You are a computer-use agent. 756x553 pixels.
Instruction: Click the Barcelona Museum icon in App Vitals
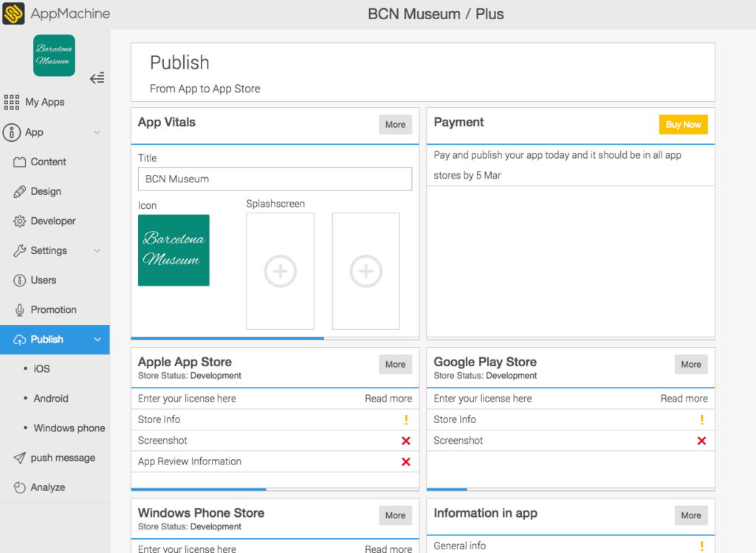[x=173, y=250]
